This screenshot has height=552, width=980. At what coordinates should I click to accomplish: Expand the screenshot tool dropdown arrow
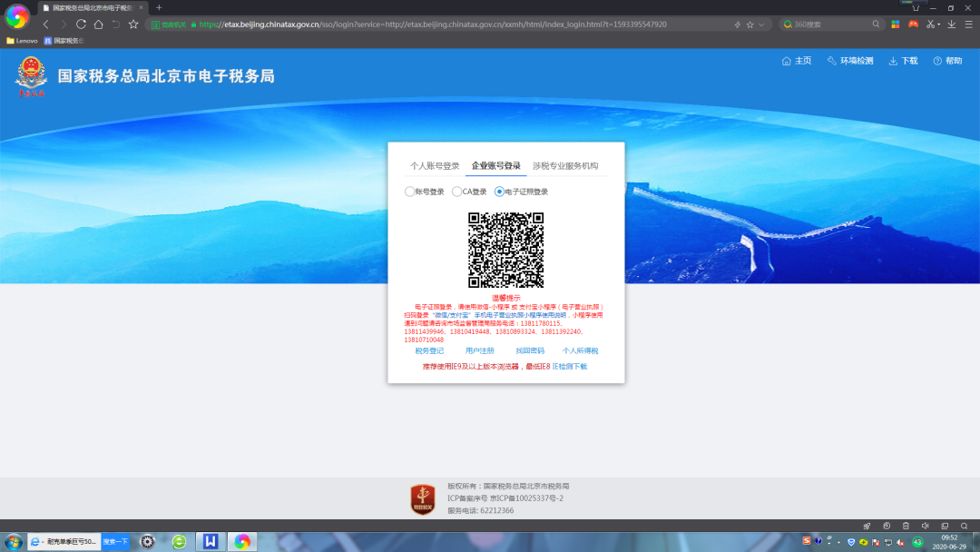(x=939, y=25)
